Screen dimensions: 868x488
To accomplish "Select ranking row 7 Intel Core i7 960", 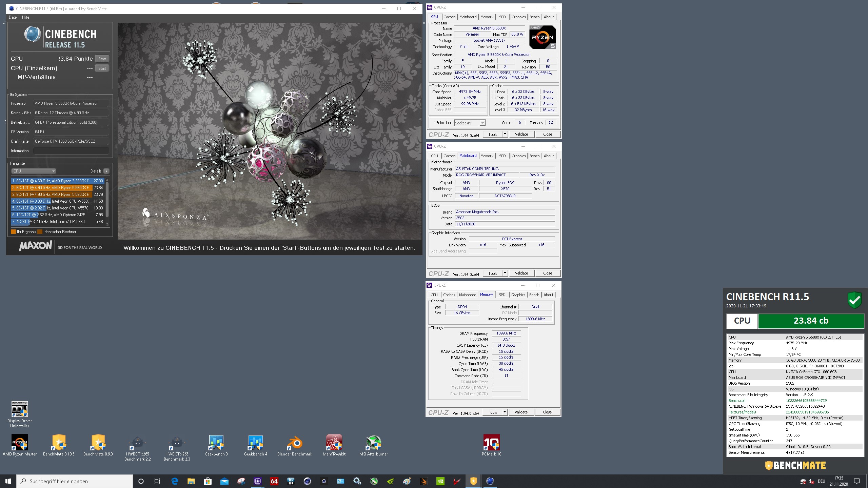I will 57,222.
